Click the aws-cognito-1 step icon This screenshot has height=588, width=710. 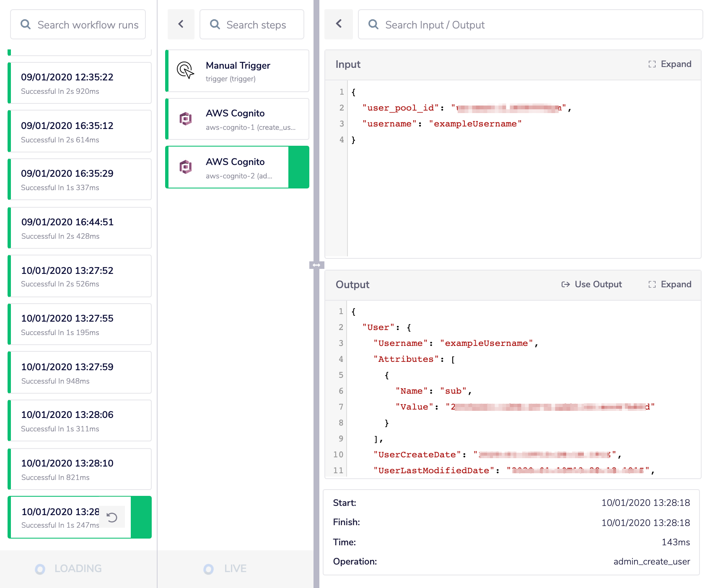pyautogui.click(x=185, y=119)
